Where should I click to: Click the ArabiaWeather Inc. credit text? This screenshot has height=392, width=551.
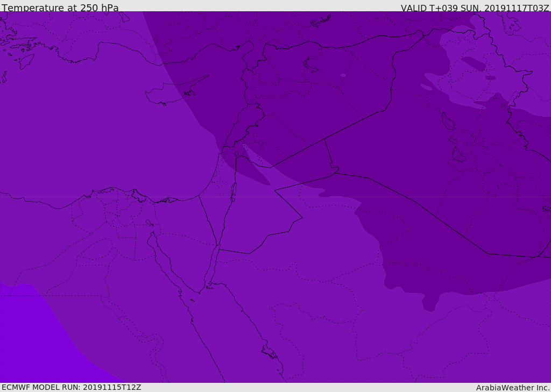pyautogui.click(x=513, y=387)
